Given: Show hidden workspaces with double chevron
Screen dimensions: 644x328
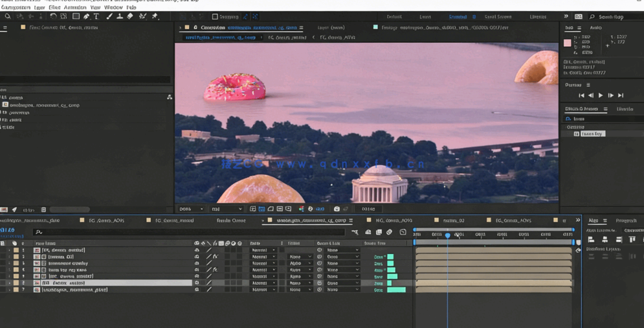Looking at the screenshot, I should click(566, 16).
